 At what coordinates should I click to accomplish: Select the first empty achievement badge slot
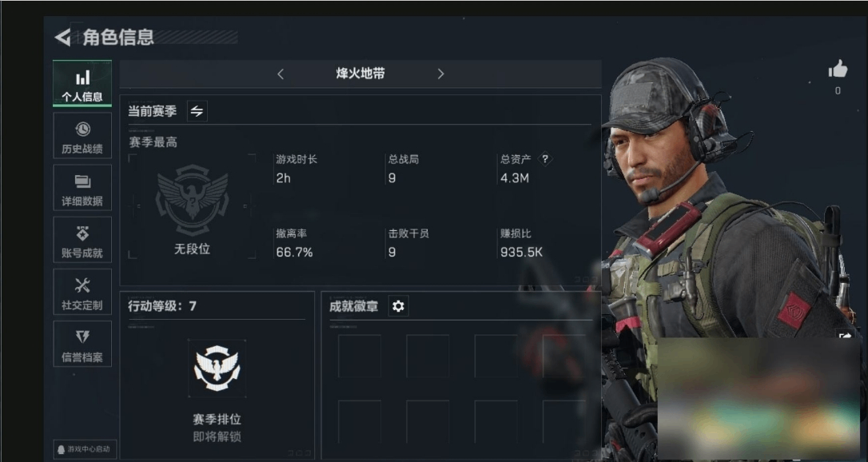coord(360,356)
